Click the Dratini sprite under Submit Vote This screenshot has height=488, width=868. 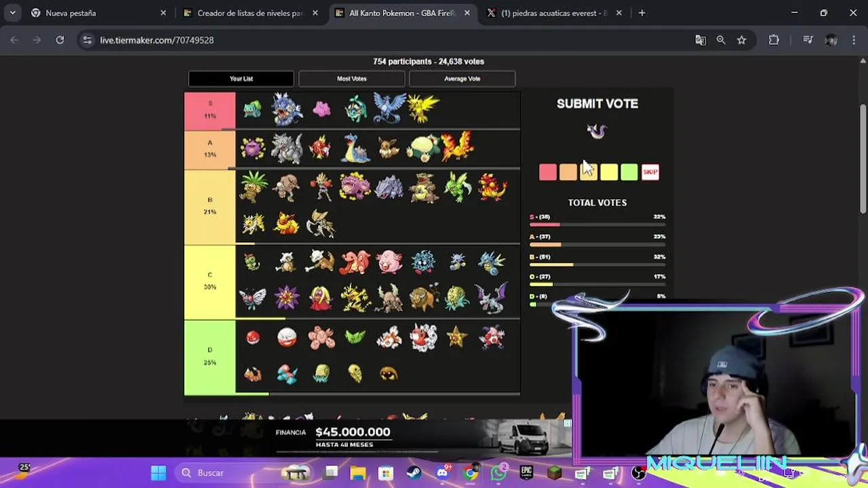(597, 131)
